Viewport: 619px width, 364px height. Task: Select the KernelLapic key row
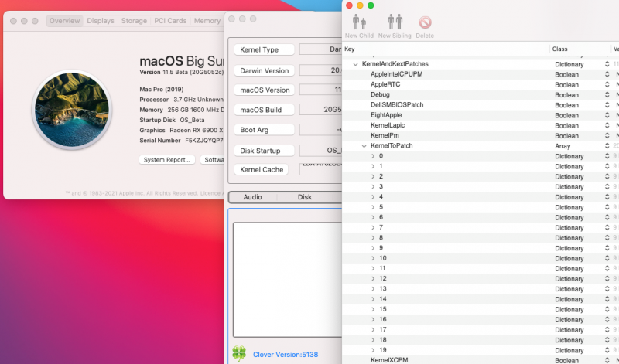[480, 126]
